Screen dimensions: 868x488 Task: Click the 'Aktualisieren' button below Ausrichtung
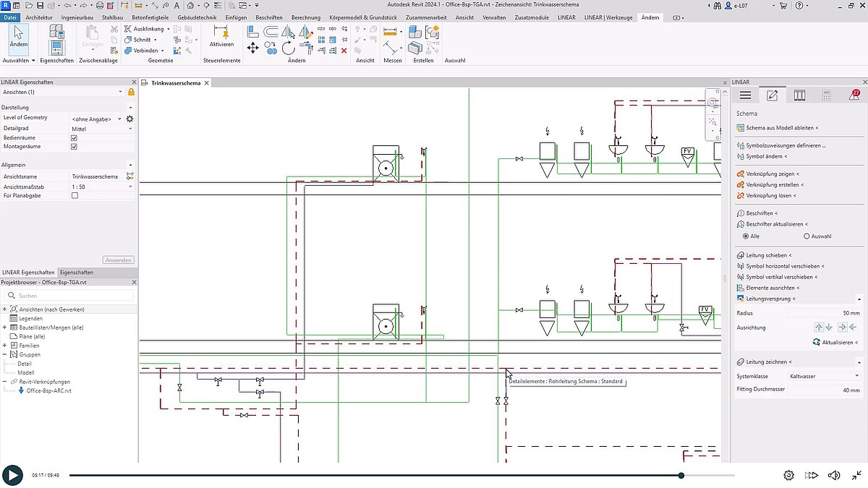834,342
